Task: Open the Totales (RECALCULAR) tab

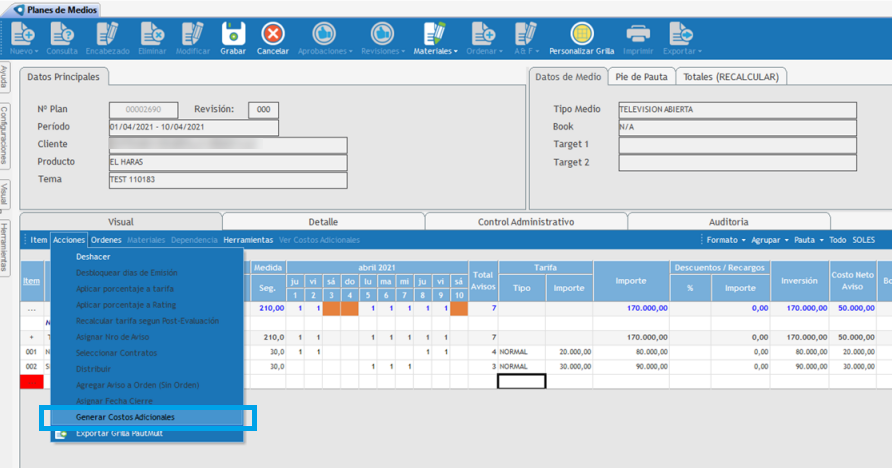Action: [x=732, y=76]
